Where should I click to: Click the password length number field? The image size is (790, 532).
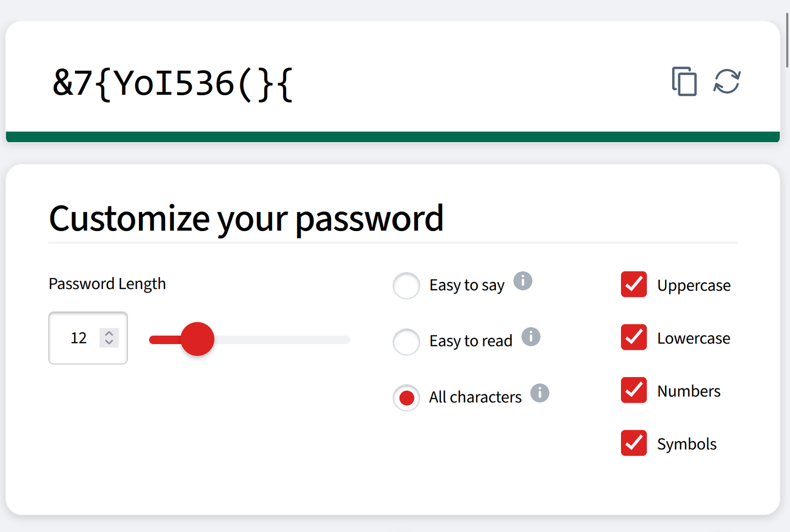click(79, 338)
